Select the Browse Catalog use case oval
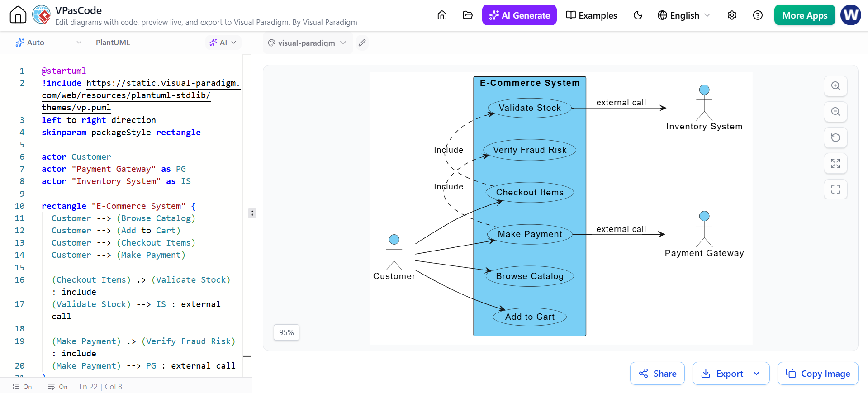The height and width of the screenshot is (393, 868). click(530, 276)
